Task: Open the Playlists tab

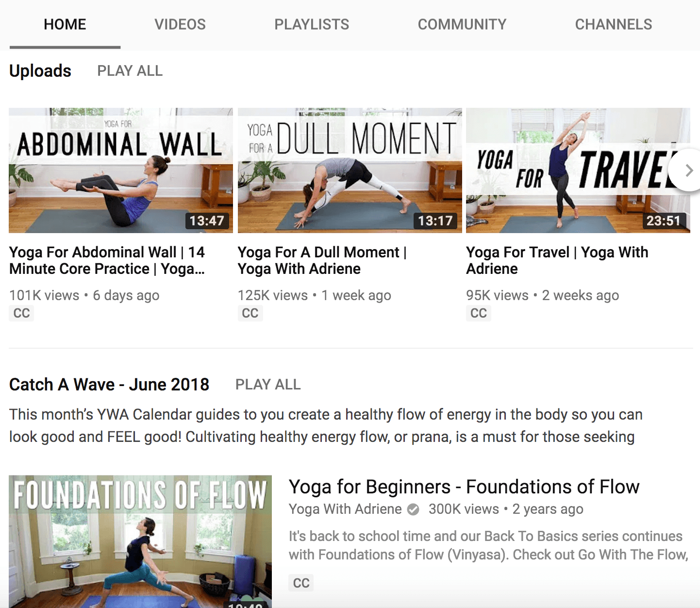Action: coord(312,24)
